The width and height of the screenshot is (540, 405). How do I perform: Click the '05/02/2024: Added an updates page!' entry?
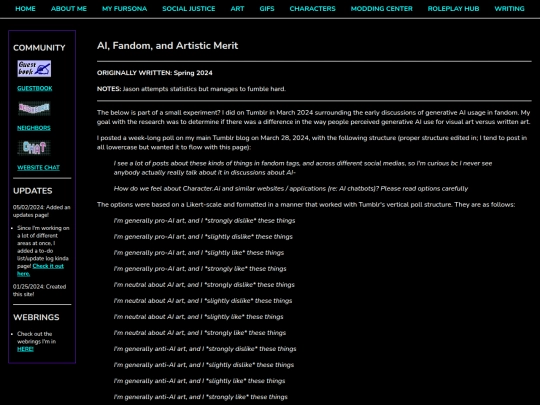[41, 211]
